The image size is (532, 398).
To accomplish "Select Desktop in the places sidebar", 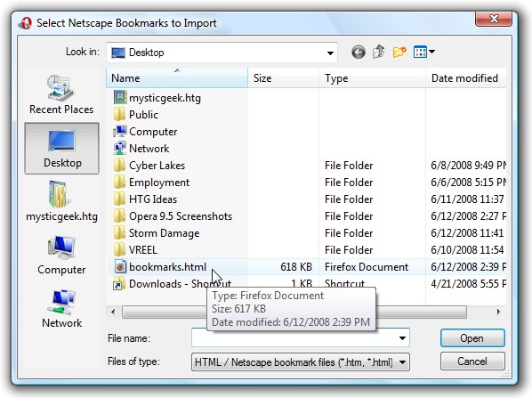I will [61, 149].
